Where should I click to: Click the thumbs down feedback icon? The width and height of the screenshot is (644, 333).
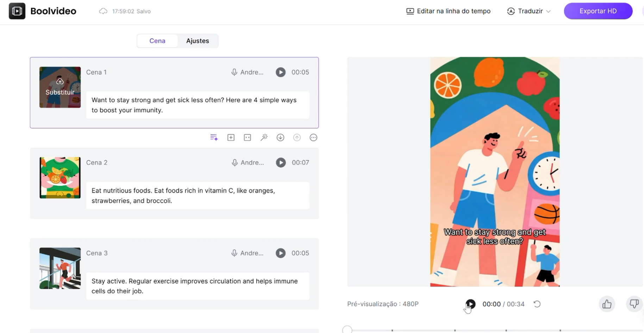point(634,304)
